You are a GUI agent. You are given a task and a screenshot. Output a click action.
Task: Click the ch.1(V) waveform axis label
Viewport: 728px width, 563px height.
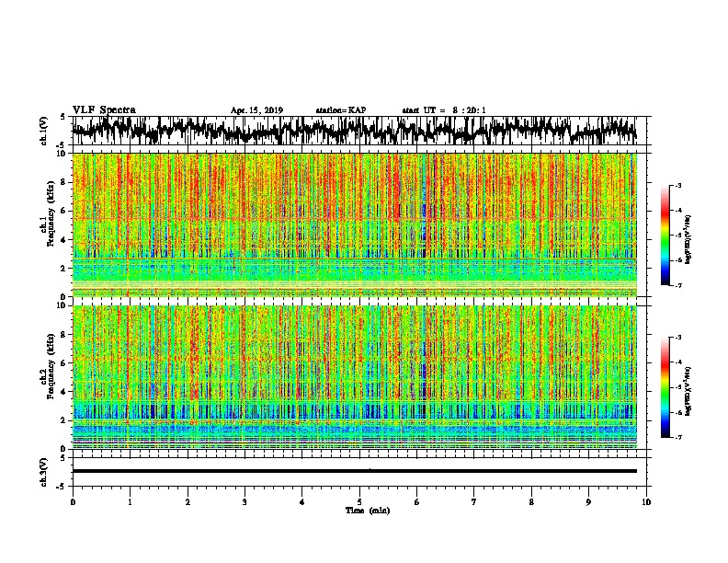coord(44,131)
